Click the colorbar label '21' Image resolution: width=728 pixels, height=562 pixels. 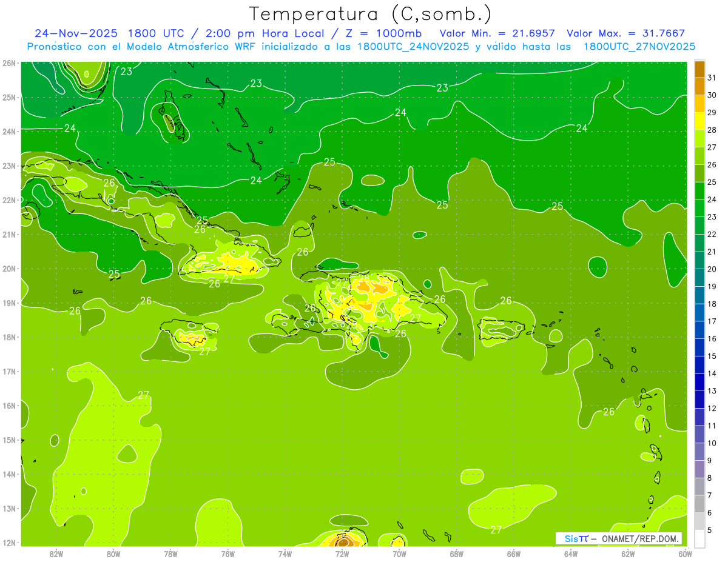coord(712,252)
